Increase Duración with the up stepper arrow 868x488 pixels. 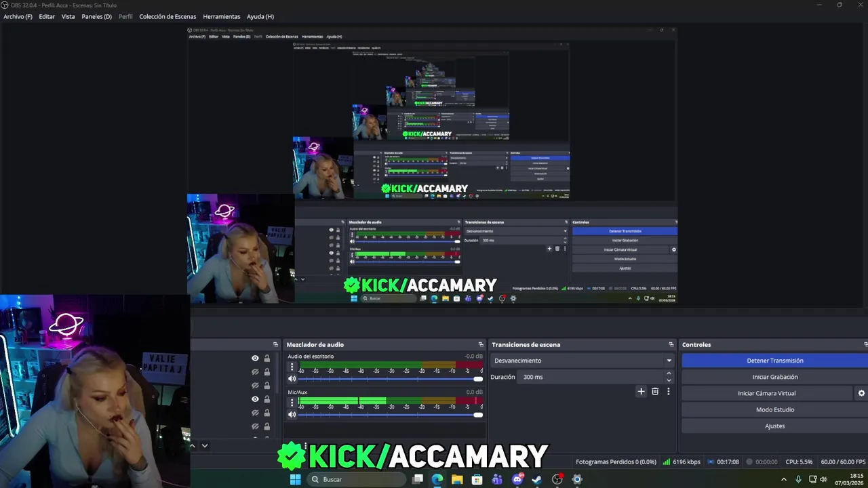point(669,373)
